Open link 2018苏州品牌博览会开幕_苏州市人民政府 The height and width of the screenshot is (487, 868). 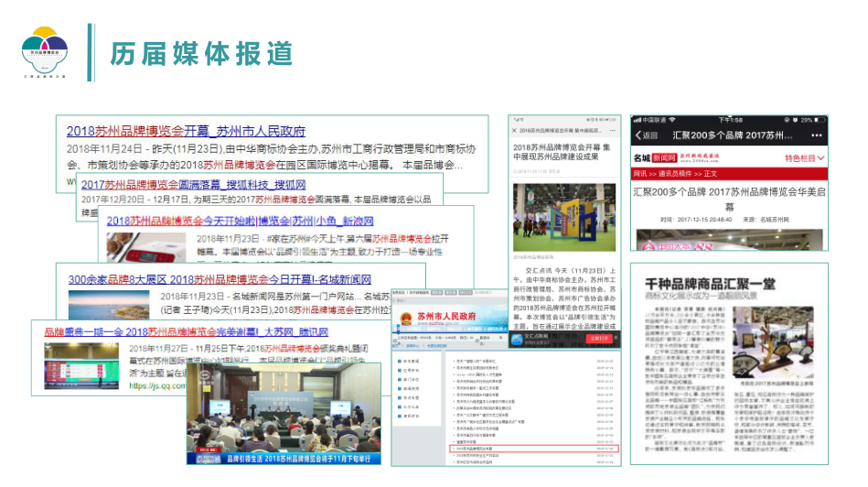tap(186, 131)
